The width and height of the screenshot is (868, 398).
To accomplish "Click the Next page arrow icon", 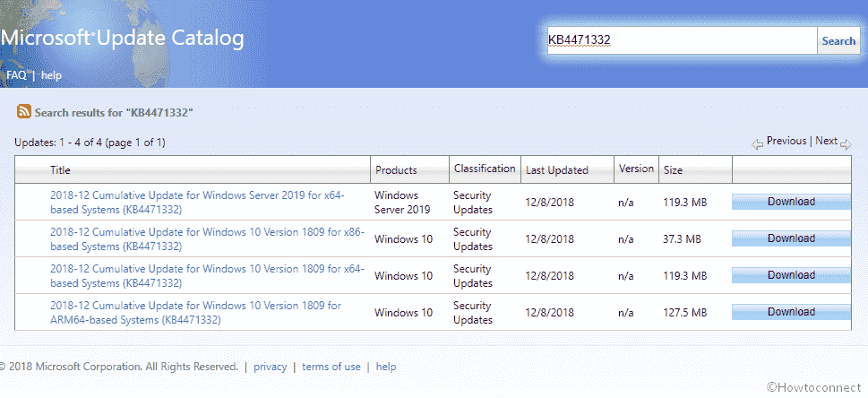I will tap(846, 144).
